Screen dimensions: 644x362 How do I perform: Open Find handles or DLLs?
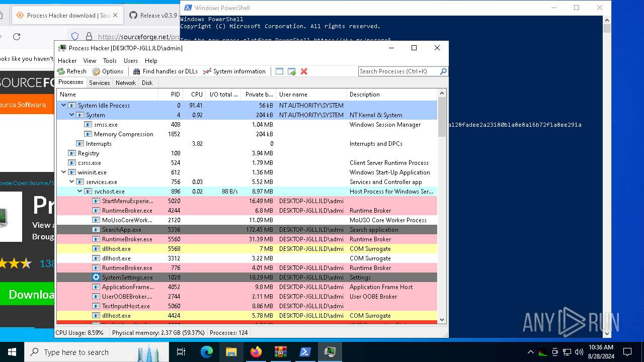pos(165,71)
